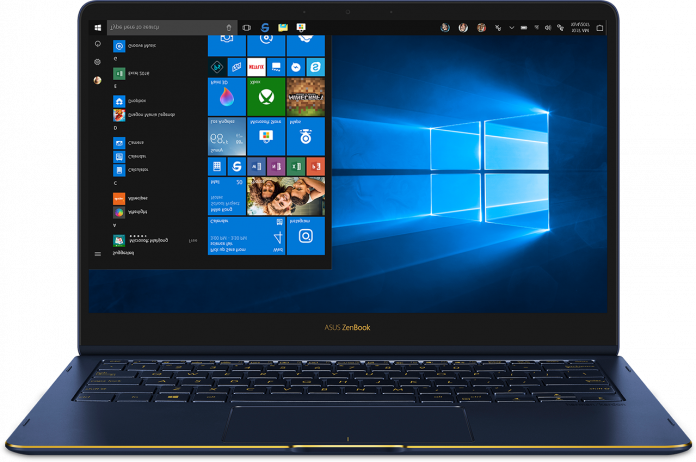
Task: Open the Windows Start button
Action: 98,28
